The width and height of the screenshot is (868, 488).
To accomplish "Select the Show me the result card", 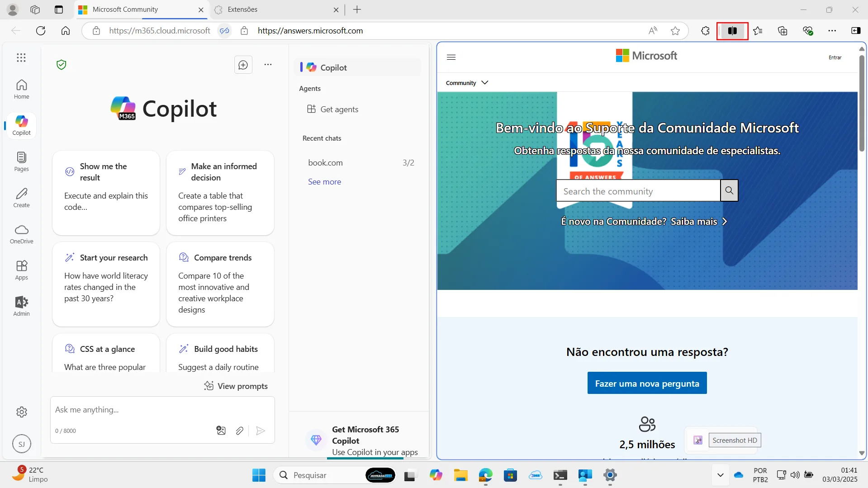I will pyautogui.click(x=106, y=193).
